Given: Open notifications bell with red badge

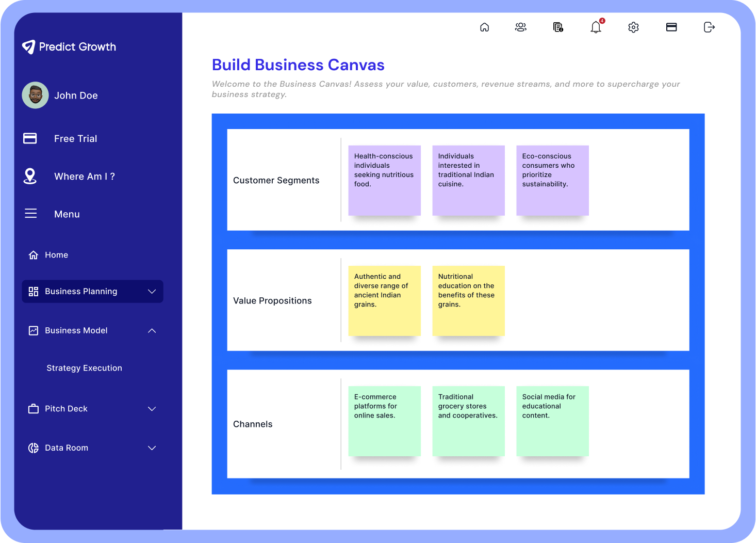Looking at the screenshot, I should [x=596, y=27].
